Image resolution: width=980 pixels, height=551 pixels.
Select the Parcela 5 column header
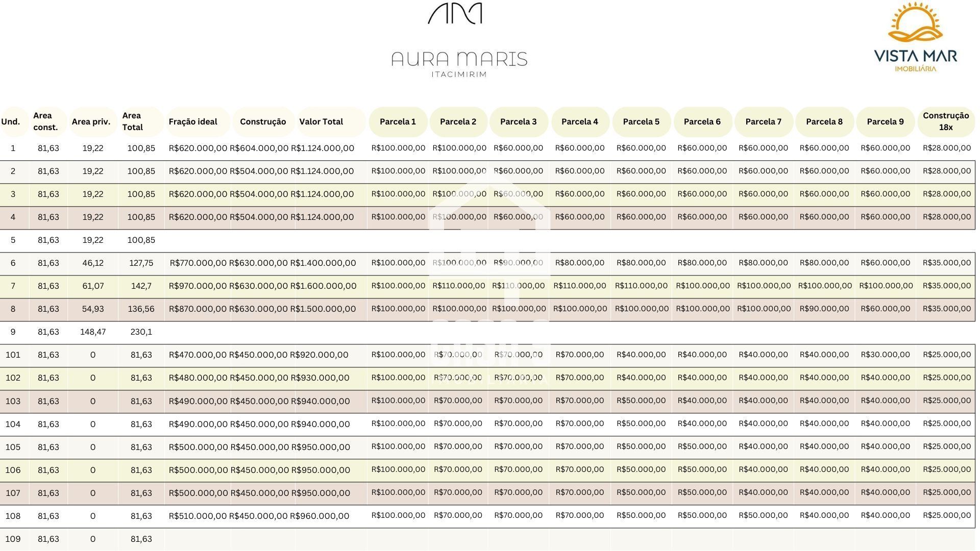[x=641, y=121]
